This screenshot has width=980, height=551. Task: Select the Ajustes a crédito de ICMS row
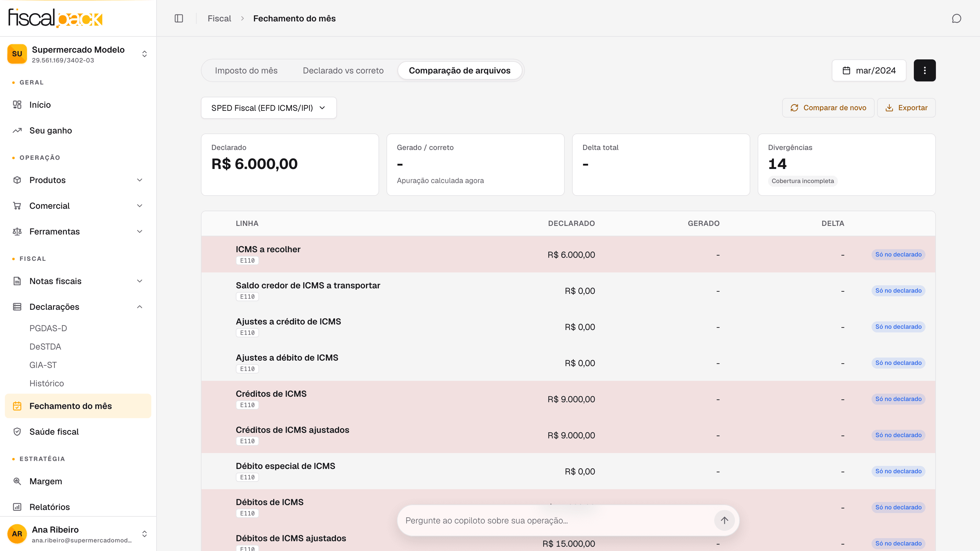pos(568,327)
